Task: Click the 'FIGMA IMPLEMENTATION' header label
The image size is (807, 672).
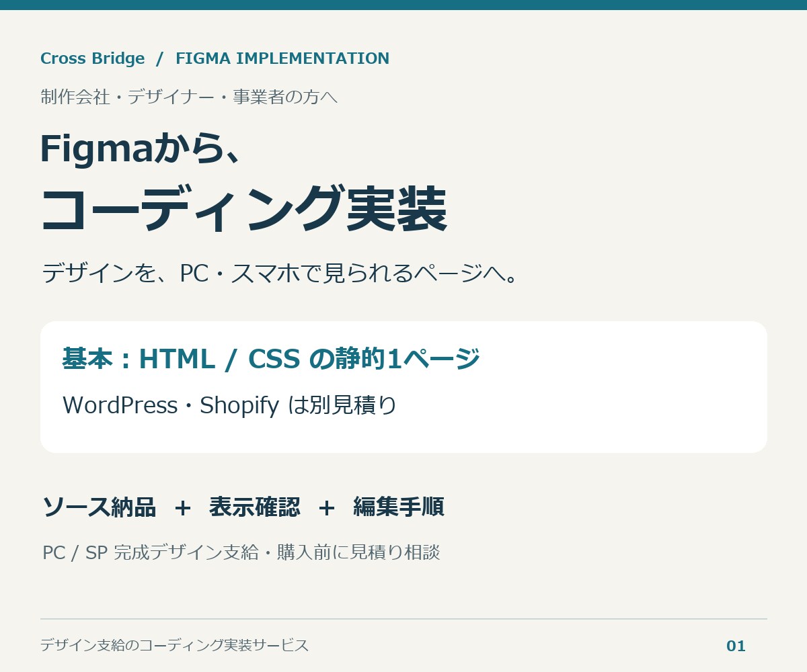Action: (282, 58)
